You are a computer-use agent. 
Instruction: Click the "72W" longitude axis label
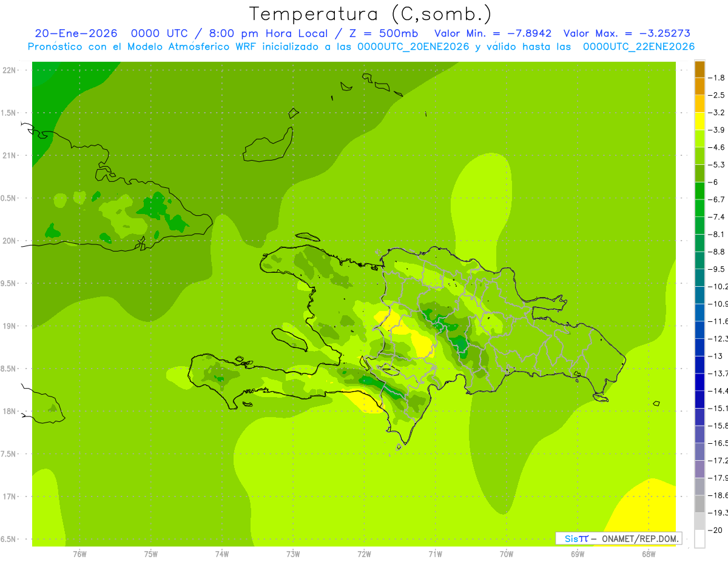(364, 554)
